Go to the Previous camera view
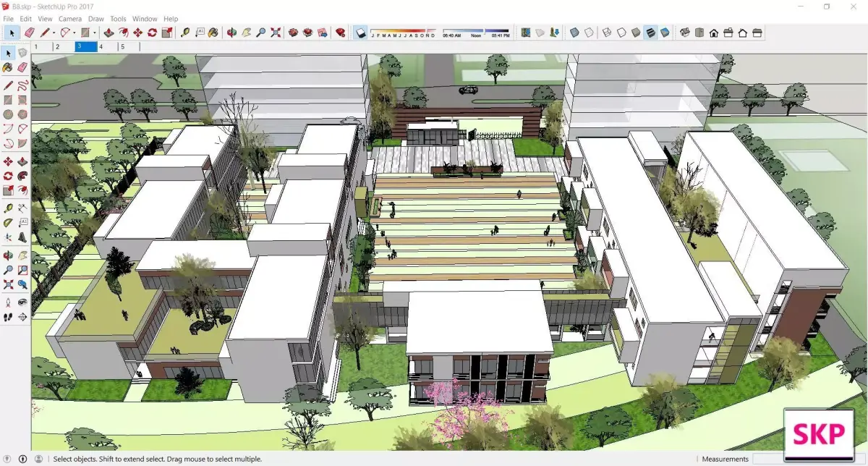This screenshot has height=466, width=868. point(23,285)
